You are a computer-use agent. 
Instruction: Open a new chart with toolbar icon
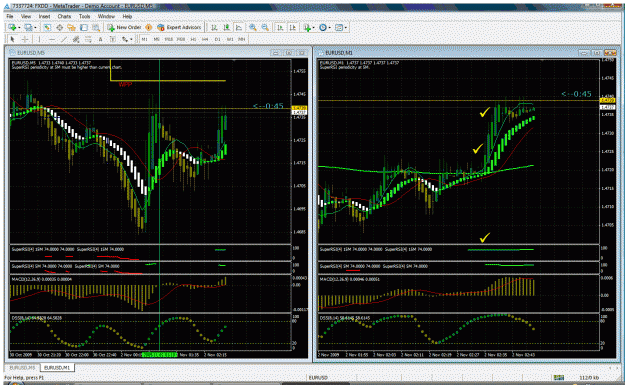tap(12, 27)
